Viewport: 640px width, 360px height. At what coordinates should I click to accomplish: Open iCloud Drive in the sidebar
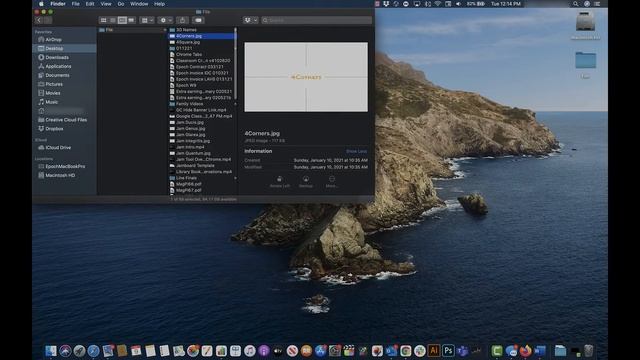[58, 148]
